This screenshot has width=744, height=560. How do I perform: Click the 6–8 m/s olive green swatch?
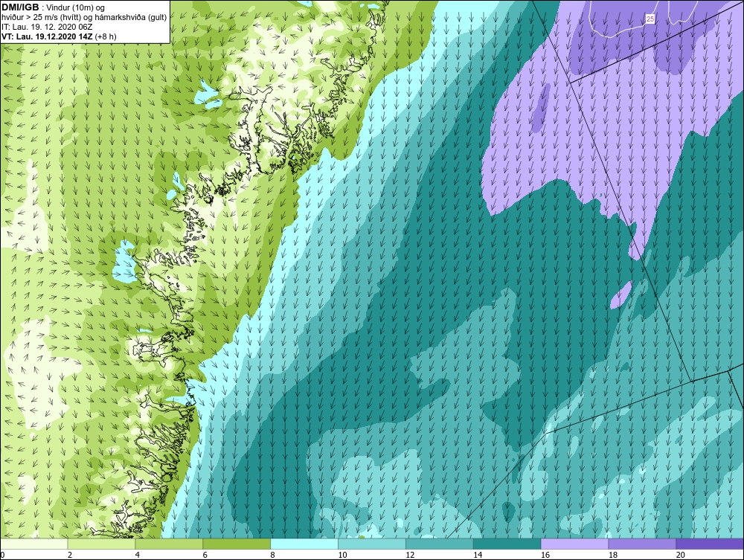click(x=237, y=544)
